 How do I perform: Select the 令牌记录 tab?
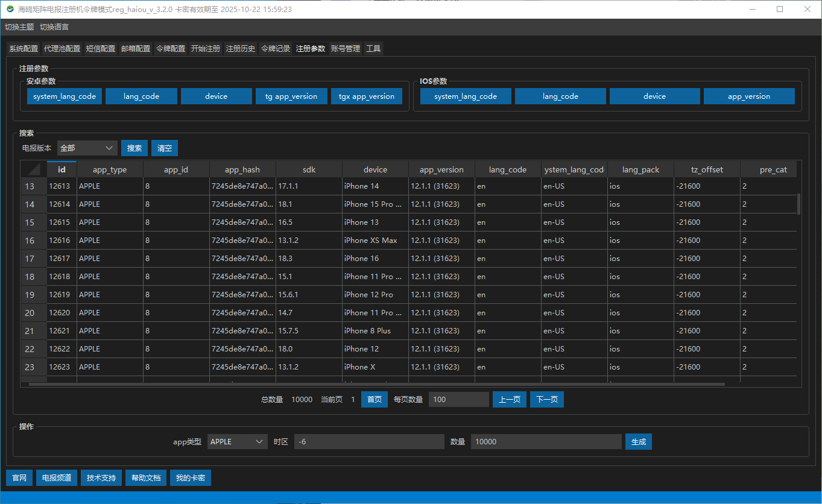click(276, 49)
